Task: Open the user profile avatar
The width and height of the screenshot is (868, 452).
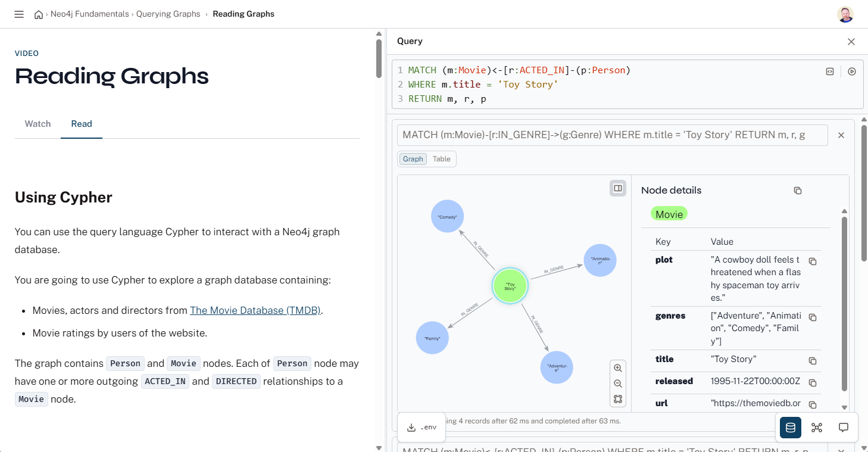Action: click(x=845, y=14)
